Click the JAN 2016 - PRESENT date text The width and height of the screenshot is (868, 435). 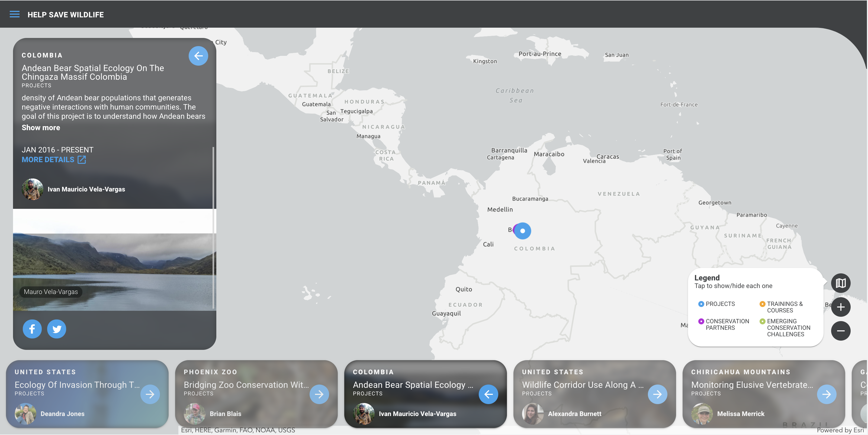(58, 150)
